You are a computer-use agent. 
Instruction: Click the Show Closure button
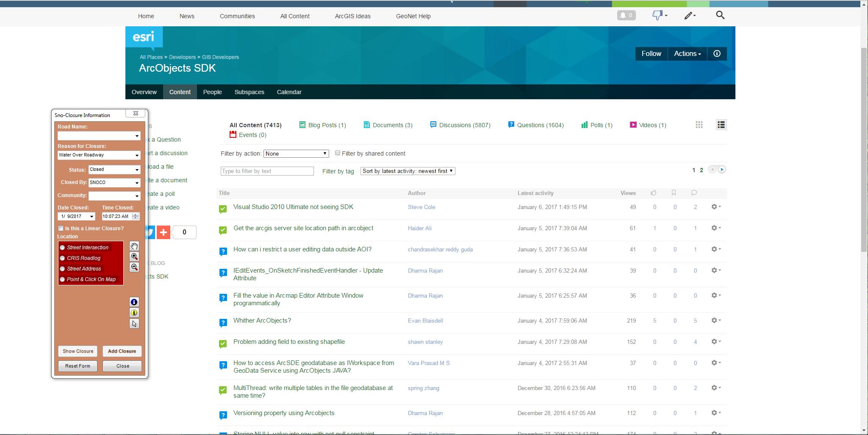coord(78,351)
